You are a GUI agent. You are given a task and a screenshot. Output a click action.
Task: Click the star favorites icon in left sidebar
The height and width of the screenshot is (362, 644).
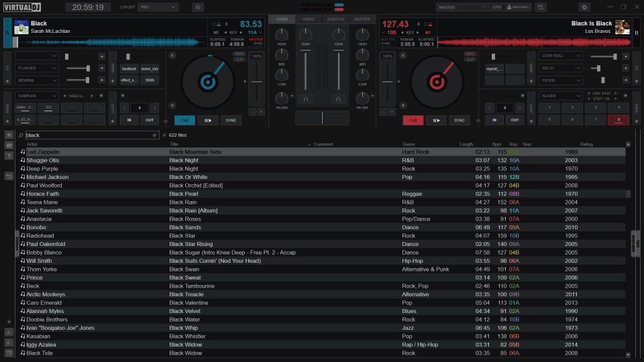coord(9,135)
